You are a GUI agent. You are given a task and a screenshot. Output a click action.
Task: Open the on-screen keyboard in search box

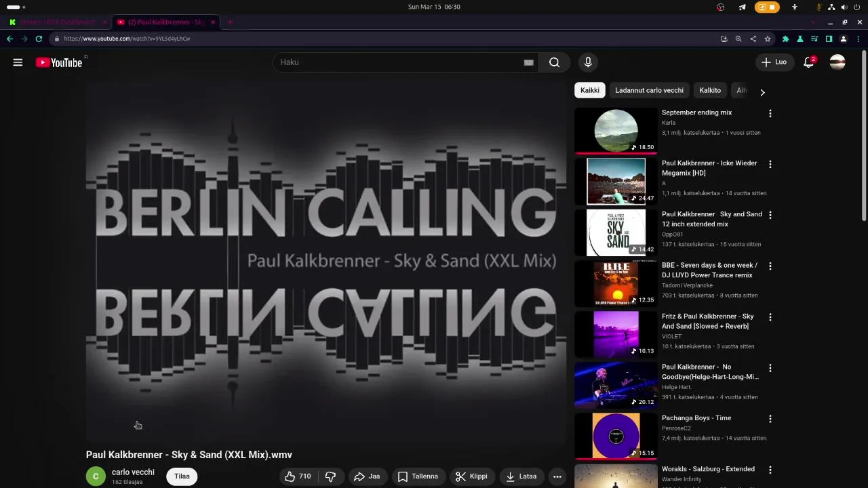(x=529, y=62)
